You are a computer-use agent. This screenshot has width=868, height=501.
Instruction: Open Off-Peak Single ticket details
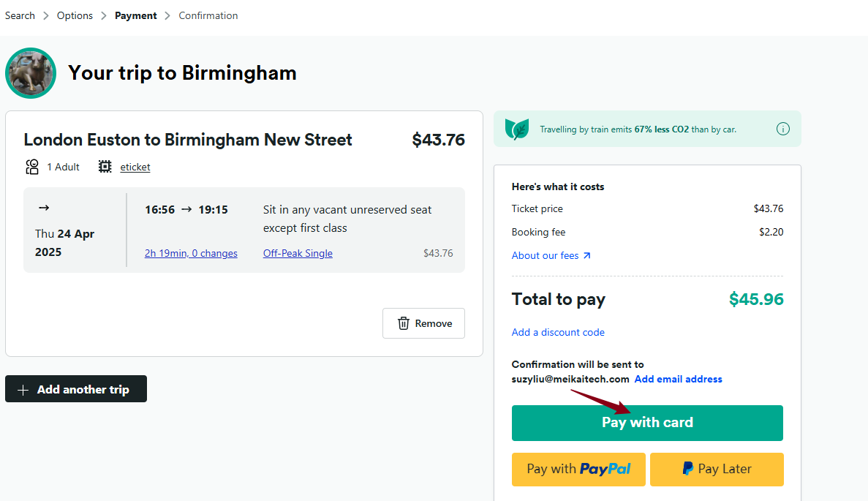[x=298, y=254]
